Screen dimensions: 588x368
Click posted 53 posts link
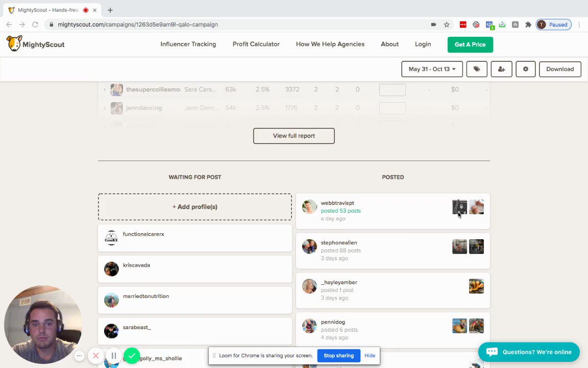point(340,211)
